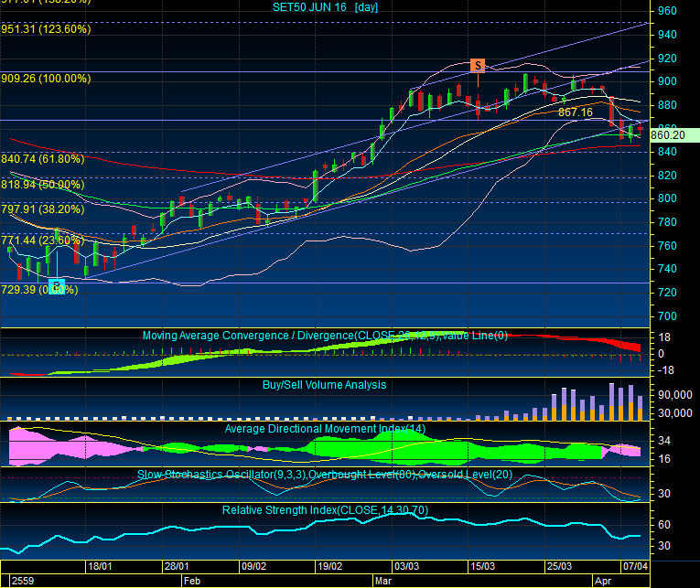Select the 909.26 (100.00%) Fibonacci label

46,79
